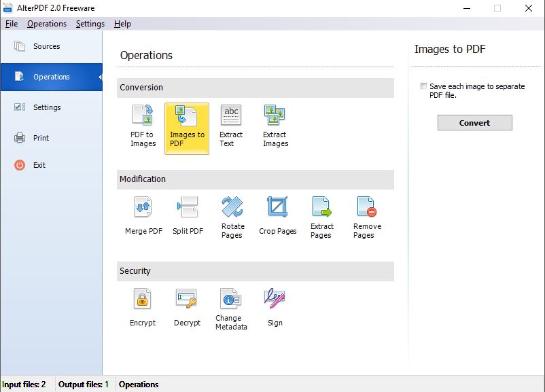Click the Images to PDF panel heading
The height and width of the screenshot is (392, 545).
click(x=450, y=50)
